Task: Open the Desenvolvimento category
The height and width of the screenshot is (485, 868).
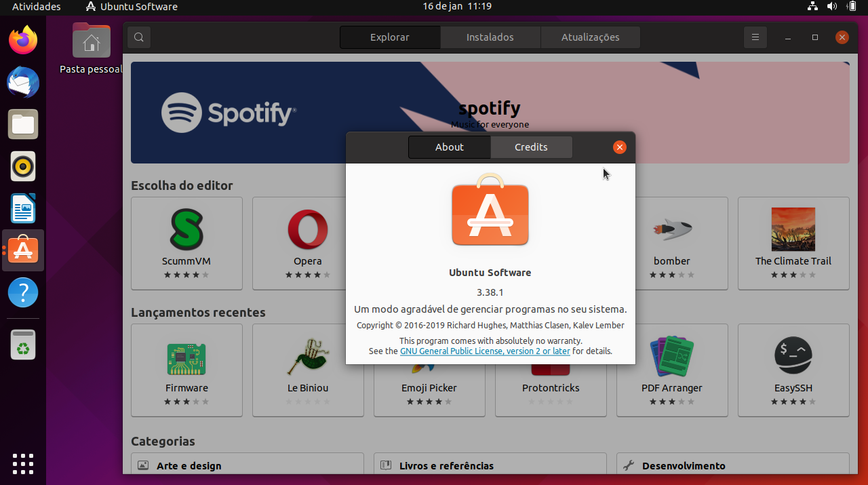Action: (733, 464)
